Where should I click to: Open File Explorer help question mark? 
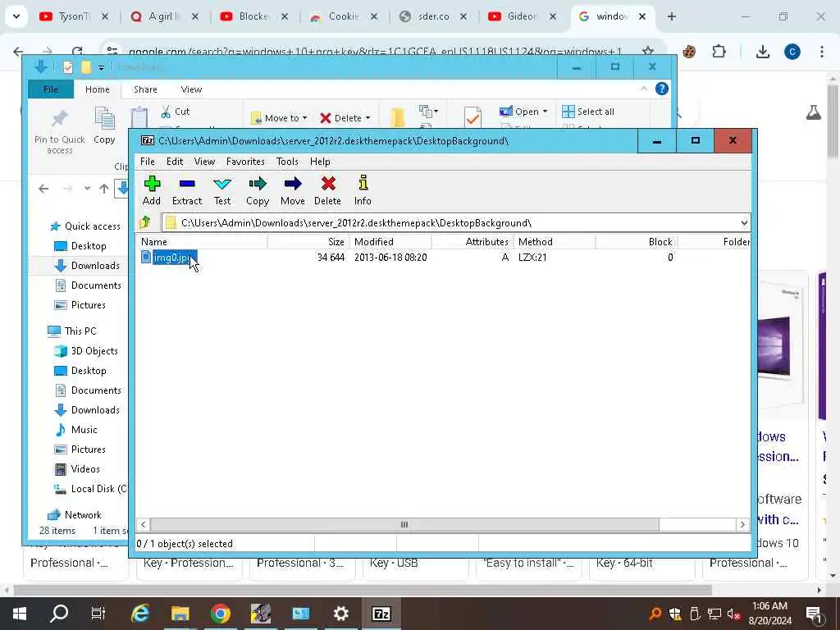tap(662, 89)
